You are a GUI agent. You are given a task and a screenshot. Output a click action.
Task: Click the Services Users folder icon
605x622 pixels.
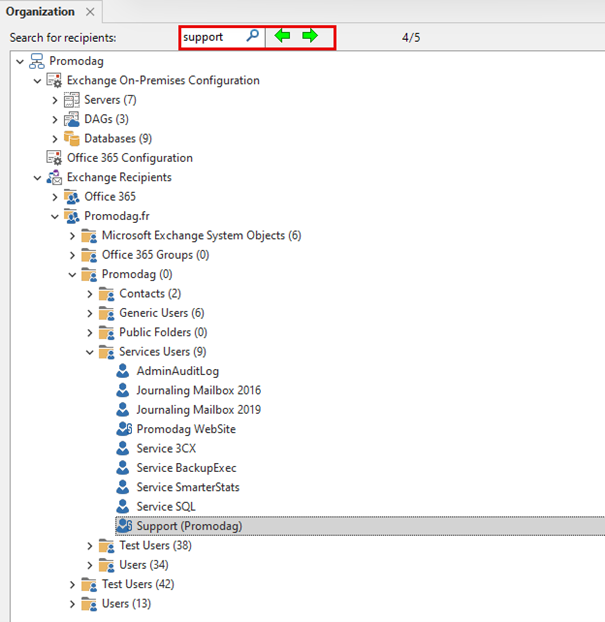click(107, 352)
